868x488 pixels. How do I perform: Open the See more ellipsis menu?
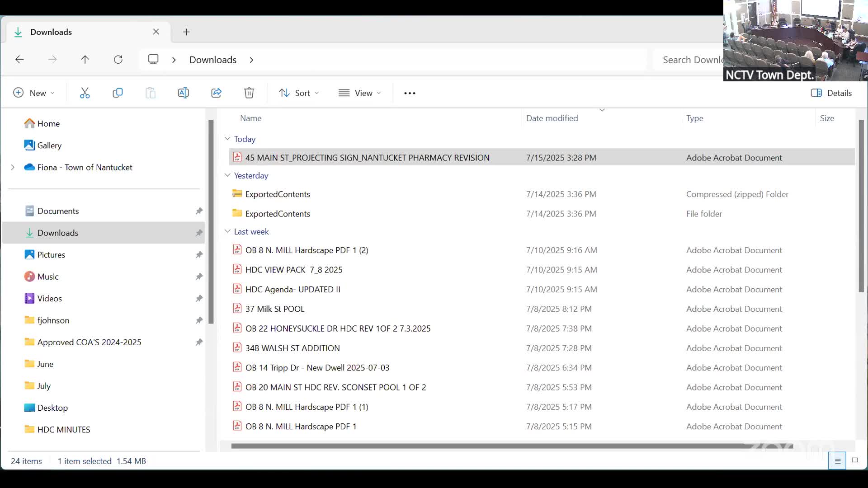click(410, 93)
